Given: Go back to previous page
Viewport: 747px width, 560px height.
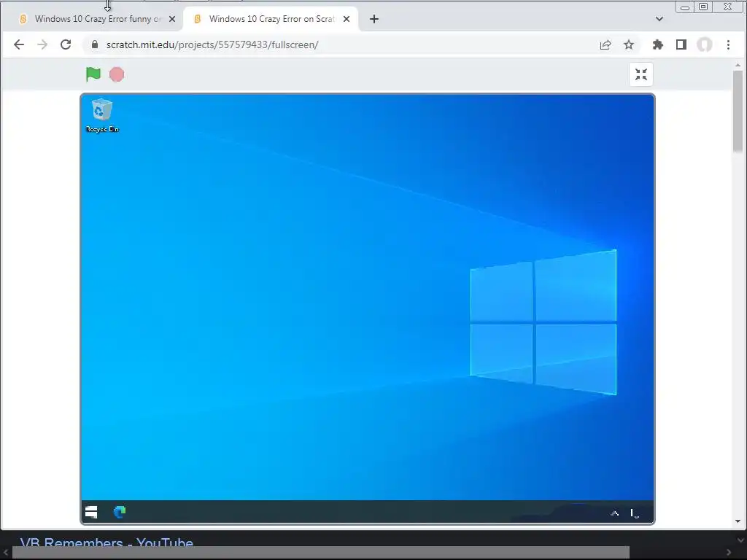Looking at the screenshot, I should tap(19, 44).
